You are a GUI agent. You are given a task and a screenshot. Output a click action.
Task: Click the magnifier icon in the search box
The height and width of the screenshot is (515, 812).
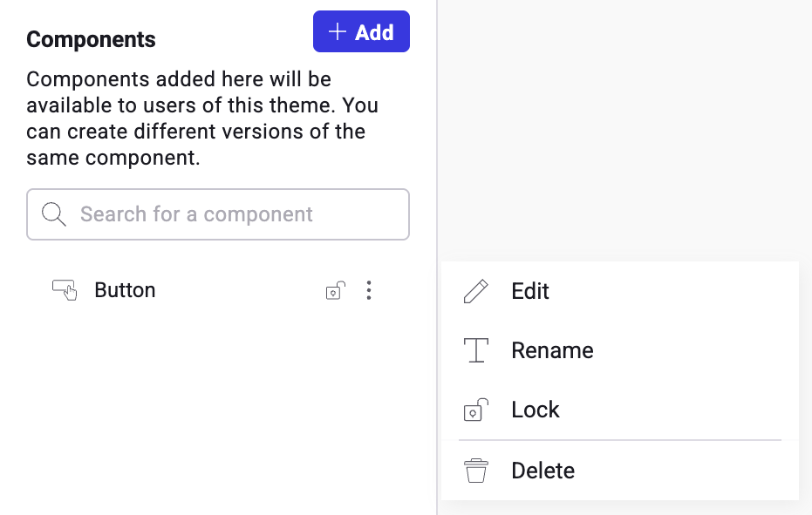(54, 214)
